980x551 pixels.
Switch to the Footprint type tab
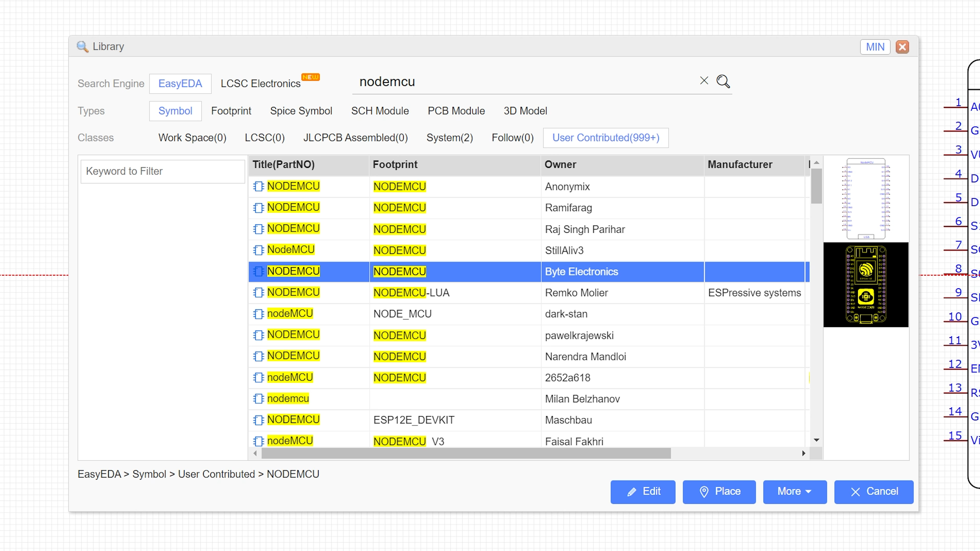coord(231,111)
